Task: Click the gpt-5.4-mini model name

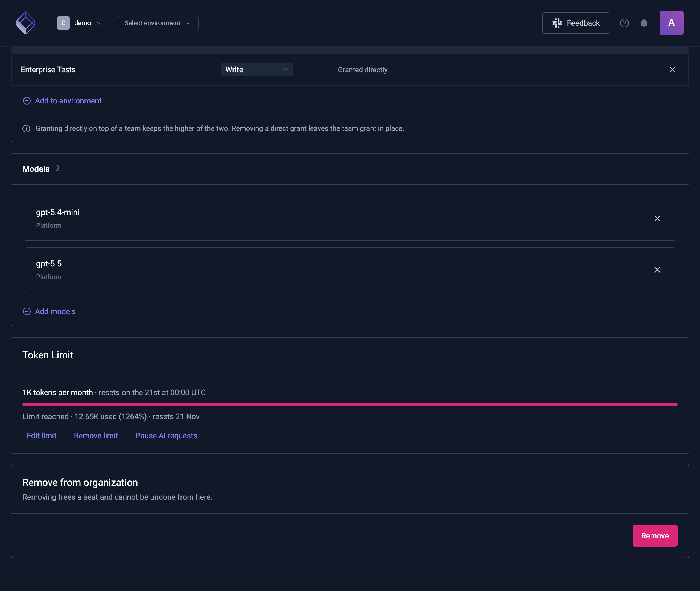Action: coord(58,212)
